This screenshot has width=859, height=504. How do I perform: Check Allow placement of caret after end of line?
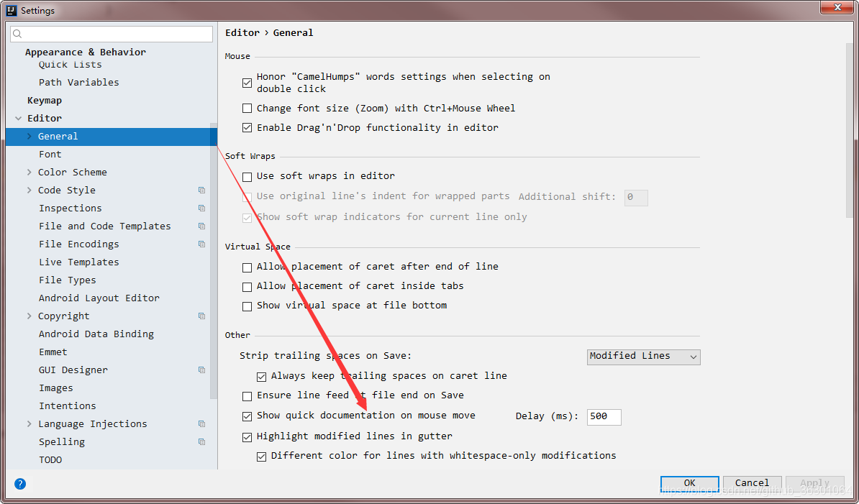(x=247, y=267)
